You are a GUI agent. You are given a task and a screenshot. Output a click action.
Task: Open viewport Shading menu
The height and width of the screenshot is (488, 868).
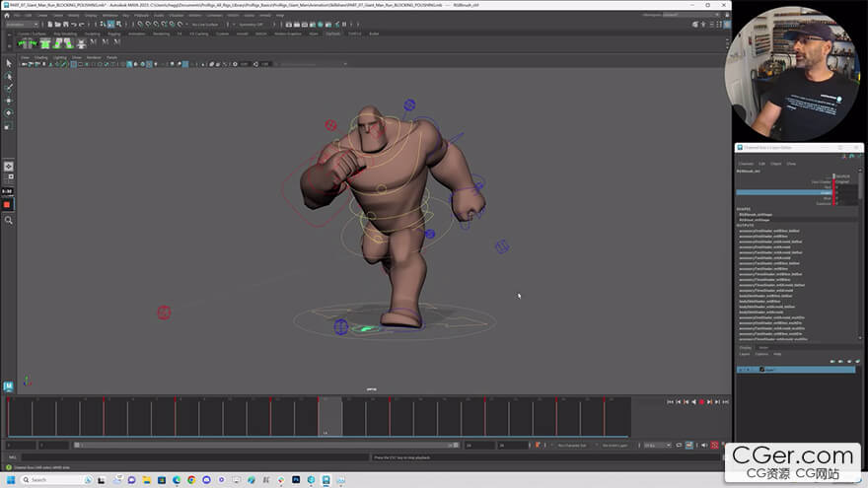(41, 57)
